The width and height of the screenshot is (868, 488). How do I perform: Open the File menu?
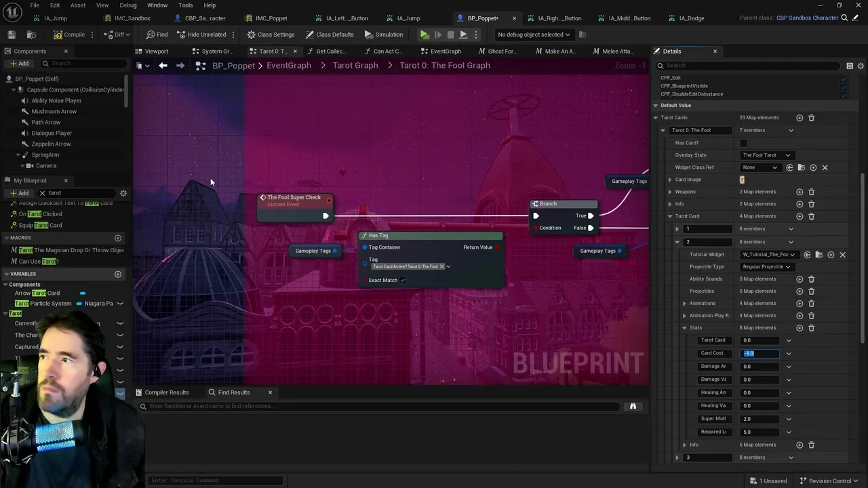pyautogui.click(x=35, y=5)
